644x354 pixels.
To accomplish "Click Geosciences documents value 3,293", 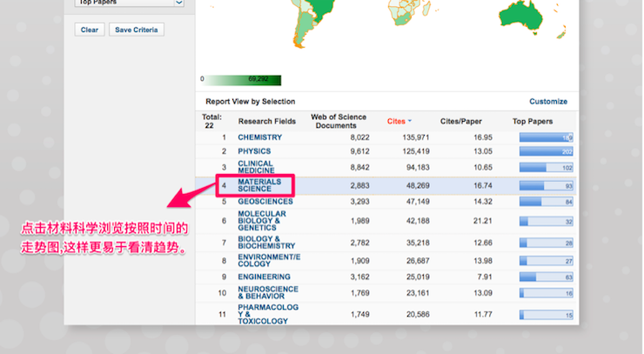I will (x=359, y=202).
